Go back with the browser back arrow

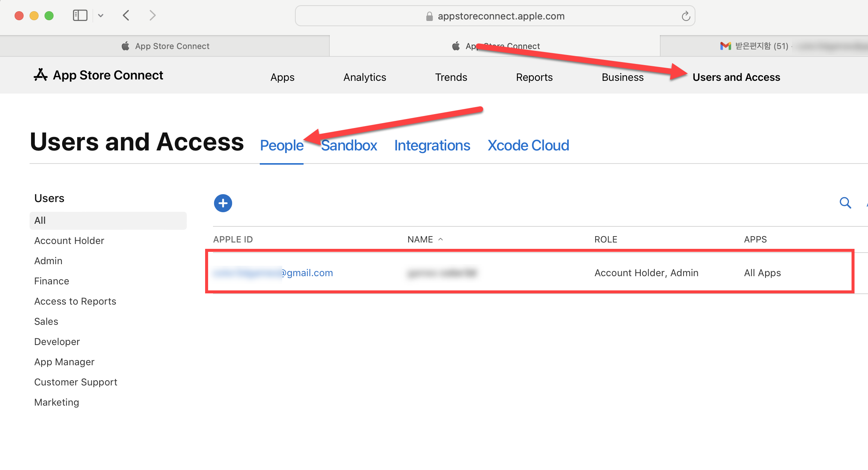(x=126, y=16)
